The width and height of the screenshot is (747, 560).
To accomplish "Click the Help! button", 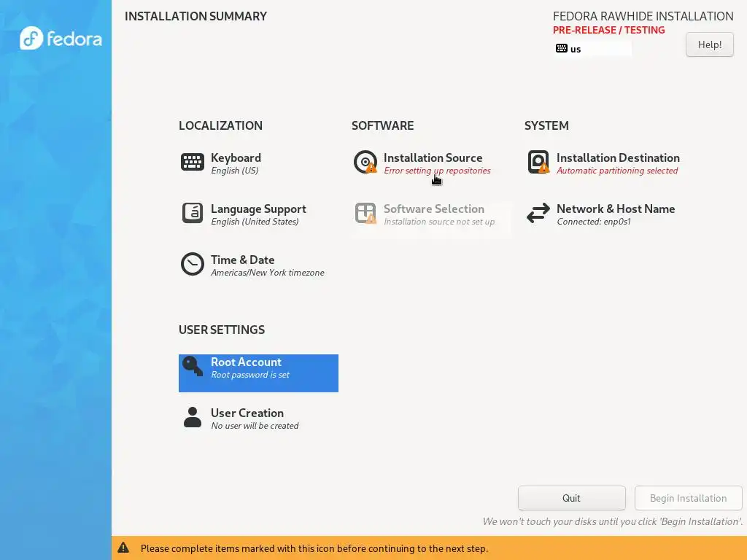I will pyautogui.click(x=710, y=44).
